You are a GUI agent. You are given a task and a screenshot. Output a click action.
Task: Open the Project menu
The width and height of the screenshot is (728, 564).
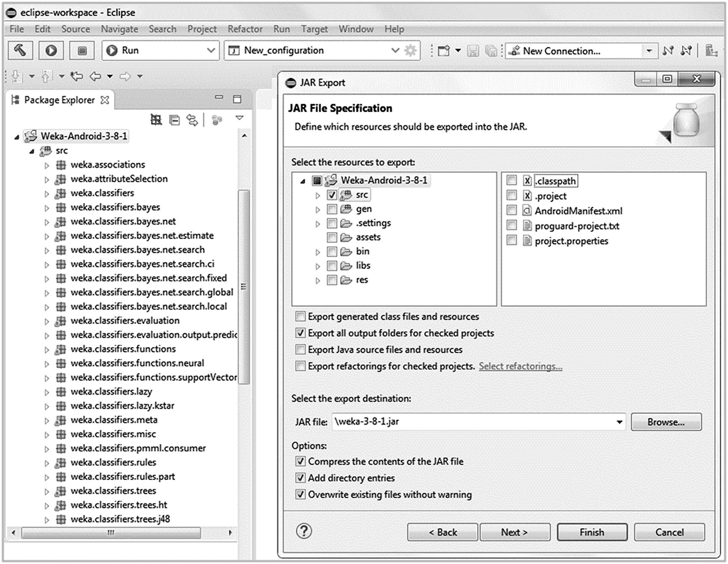click(202, 29)
